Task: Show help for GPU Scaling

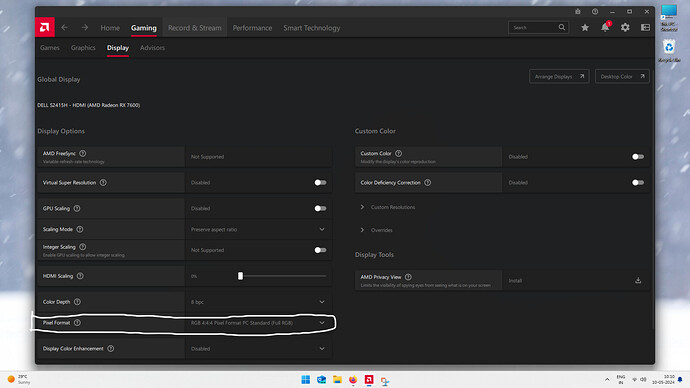Action: pos(77,209)
